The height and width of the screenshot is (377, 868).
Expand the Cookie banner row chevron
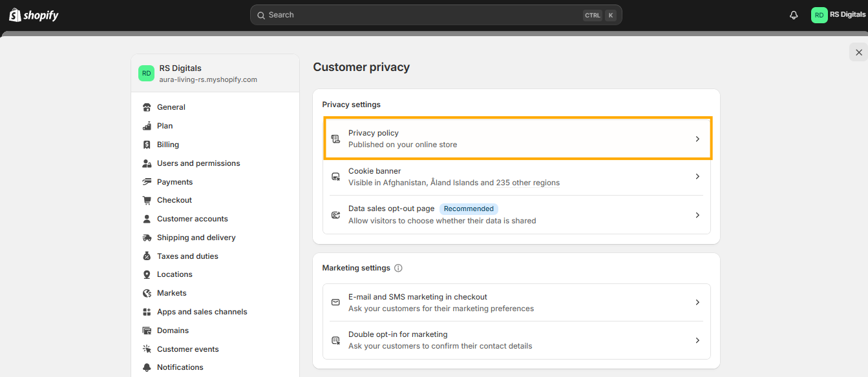697,176
